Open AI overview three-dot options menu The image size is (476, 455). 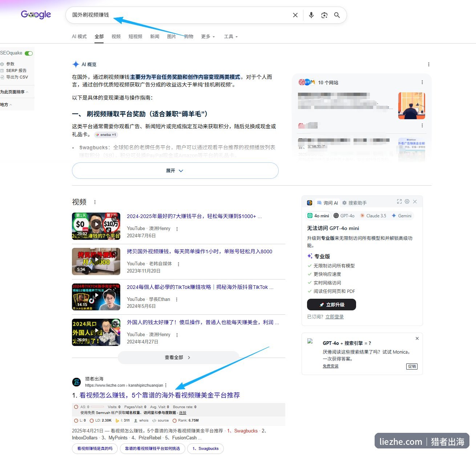tap(428, 64)
